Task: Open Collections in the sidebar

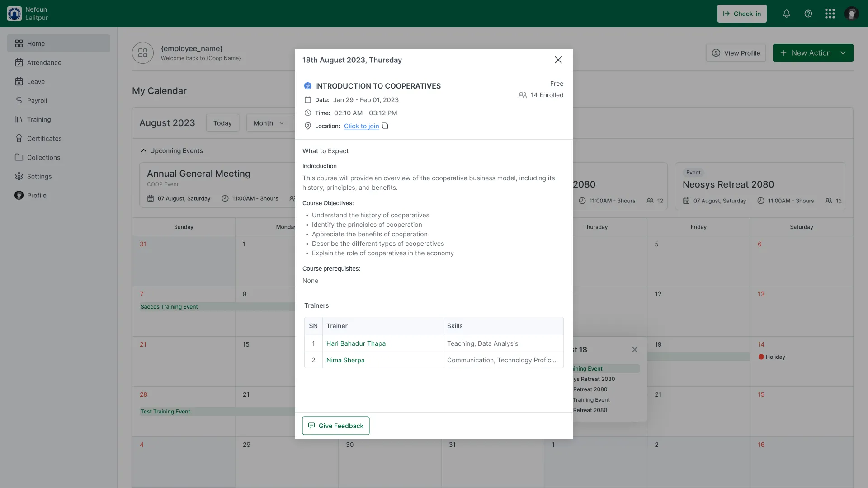Action: (x=59, y=157)
